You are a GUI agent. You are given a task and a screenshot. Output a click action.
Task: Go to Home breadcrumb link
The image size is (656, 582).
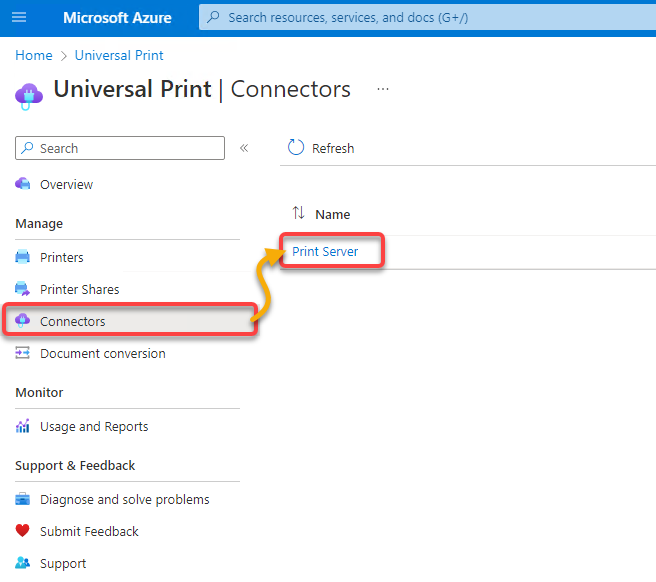coord(34,55)
